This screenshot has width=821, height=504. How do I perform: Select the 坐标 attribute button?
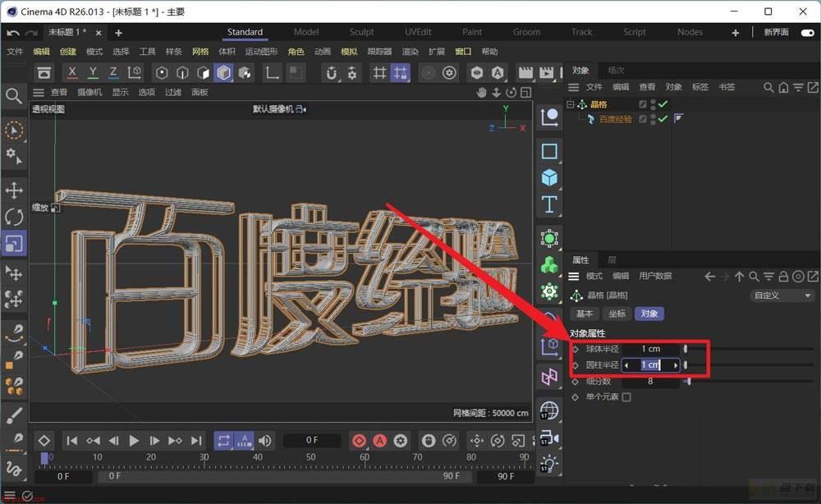617,314
